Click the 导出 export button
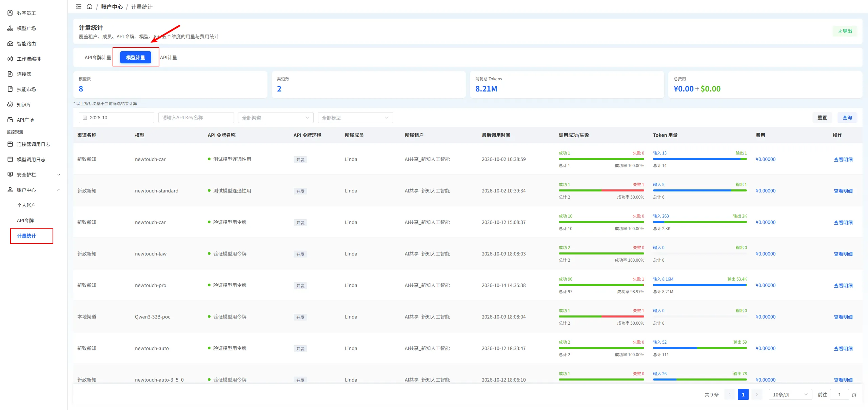The image size is (868, 410). pos(845,31)
